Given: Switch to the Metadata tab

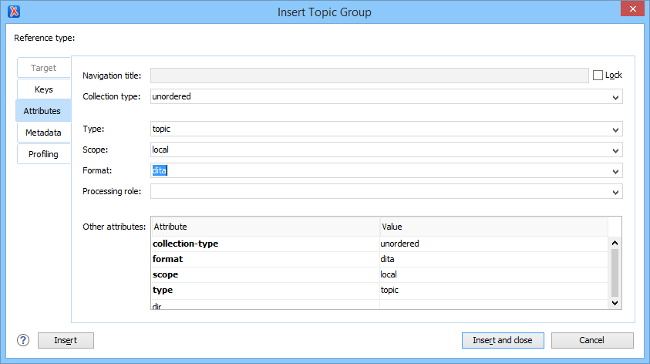Looking at the screenshot, I should click(44, 133).
